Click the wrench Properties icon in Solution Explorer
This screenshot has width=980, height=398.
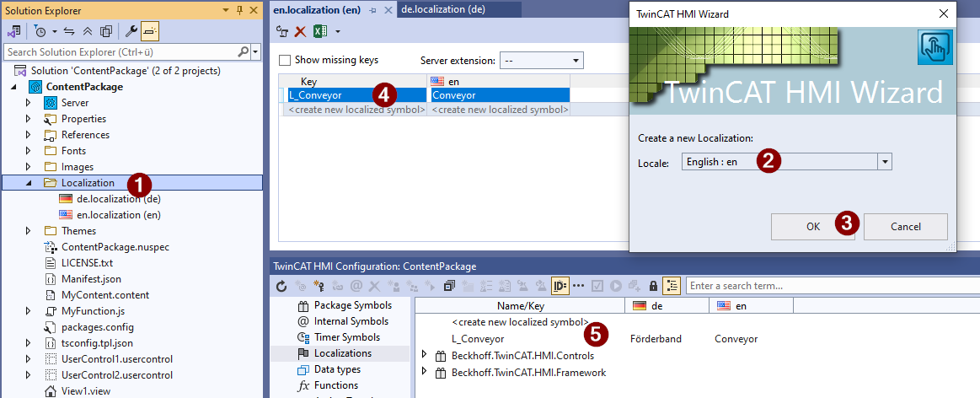point(131,31)
